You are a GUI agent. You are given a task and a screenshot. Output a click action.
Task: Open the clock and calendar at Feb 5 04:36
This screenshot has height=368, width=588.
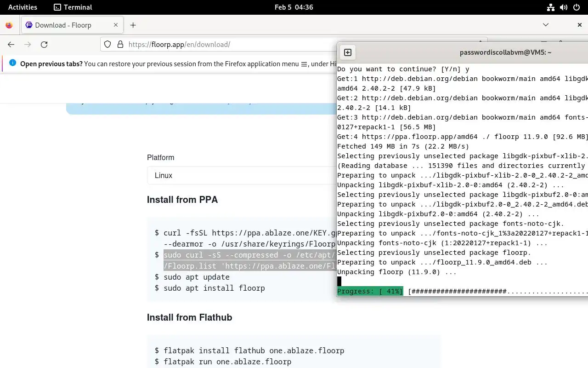click(294, 7)
